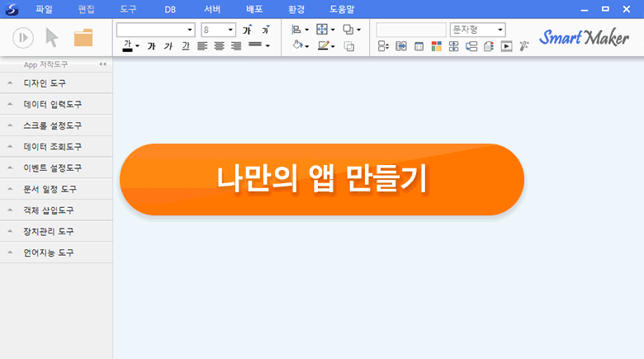Click the 나만의 앱 만들기 button
Screen dimensions: 644x359
point(322,179)
